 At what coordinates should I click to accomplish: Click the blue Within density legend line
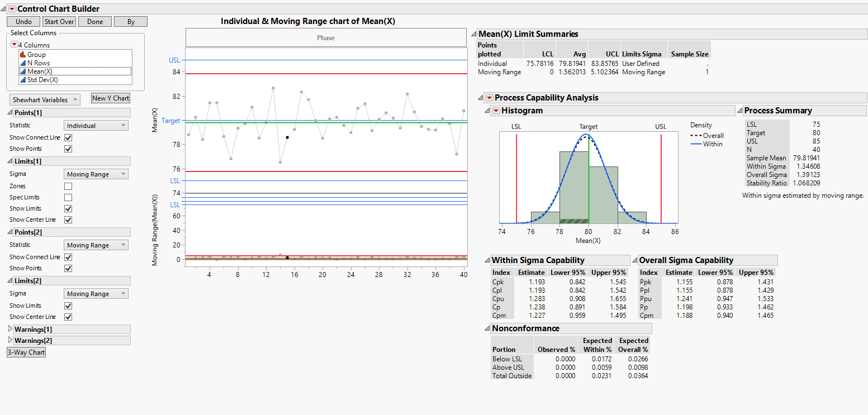point(696,144)
